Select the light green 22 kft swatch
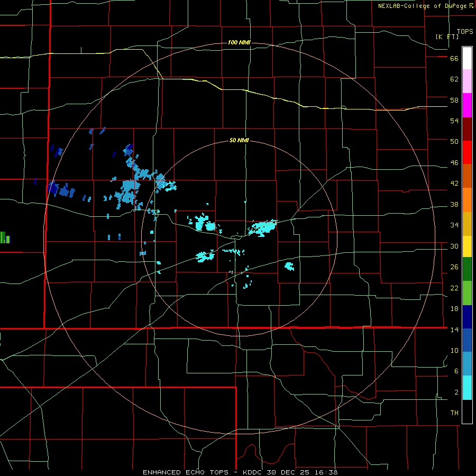 click(x=467, y=293)
